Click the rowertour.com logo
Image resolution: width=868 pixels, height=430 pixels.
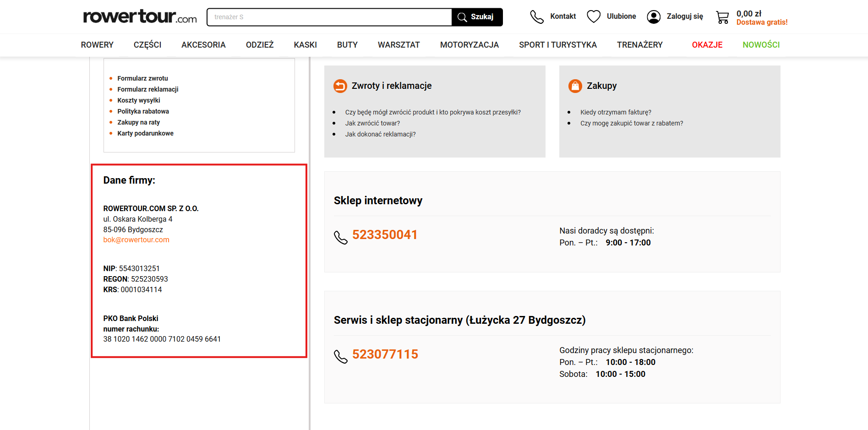pos(140,16)
